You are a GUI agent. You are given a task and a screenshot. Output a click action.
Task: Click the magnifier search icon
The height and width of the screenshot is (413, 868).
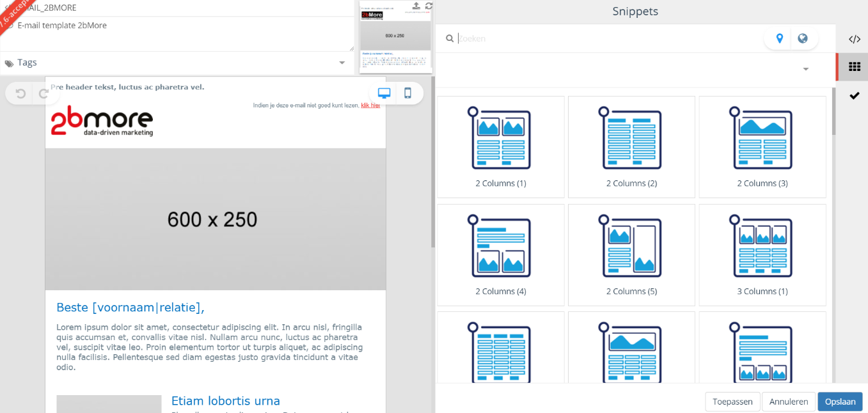pyautogui.click(x=450, y=38)
